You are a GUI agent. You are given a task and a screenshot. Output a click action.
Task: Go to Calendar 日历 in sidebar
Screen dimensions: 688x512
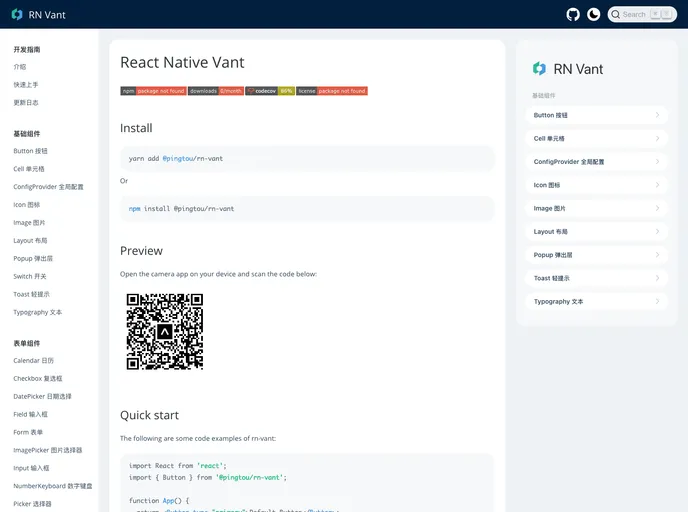tap(33, 360)
